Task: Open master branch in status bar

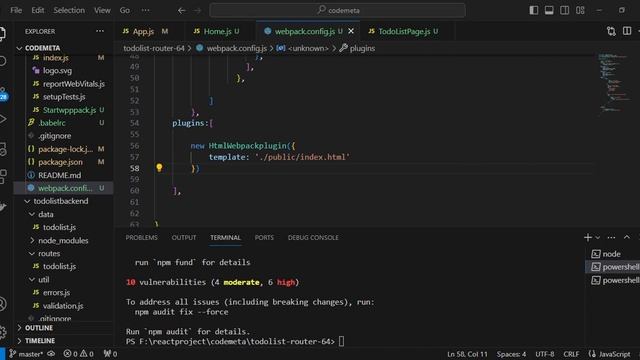Action: [x=26, y=354]
